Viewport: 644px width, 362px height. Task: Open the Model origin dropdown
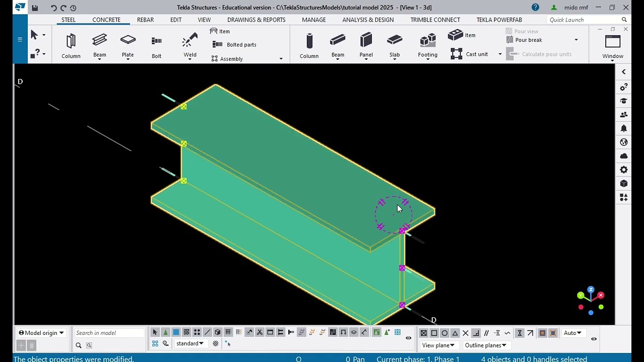[x=41, y=333]
